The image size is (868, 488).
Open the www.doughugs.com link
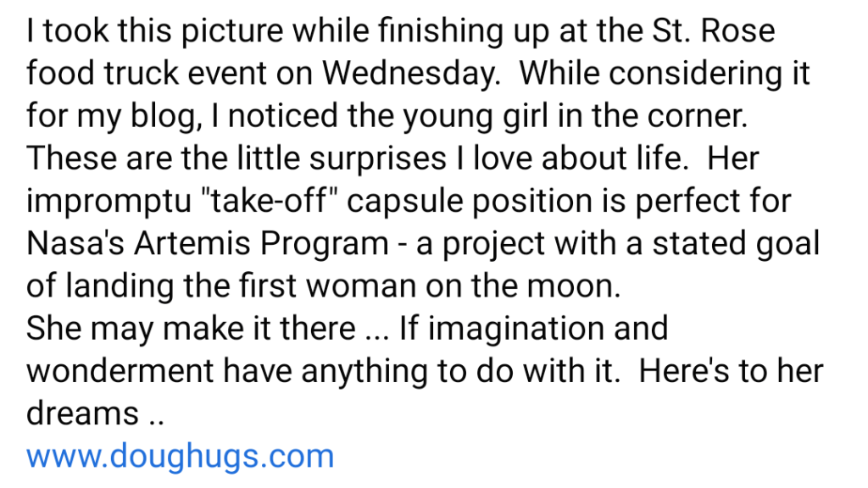click(x=181, y=457)
